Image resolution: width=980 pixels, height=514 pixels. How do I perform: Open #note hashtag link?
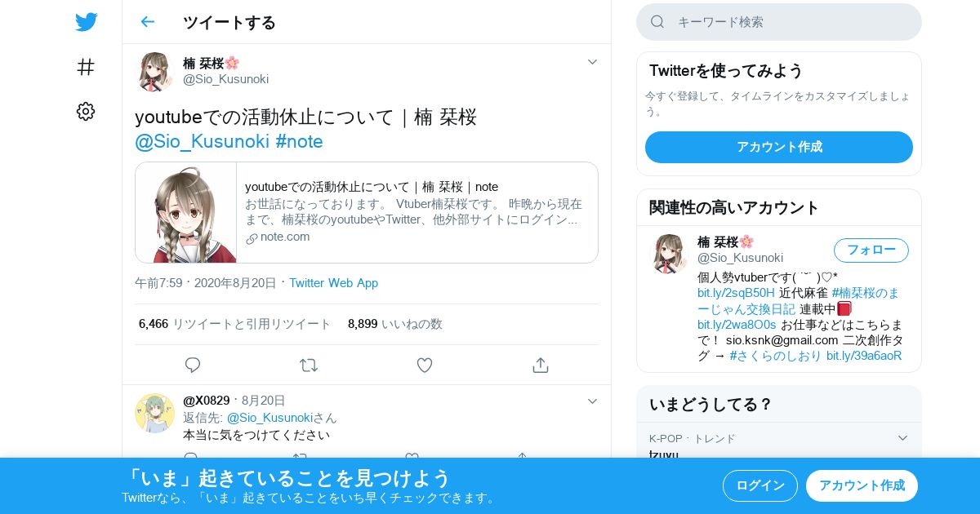tap(300, 141)
